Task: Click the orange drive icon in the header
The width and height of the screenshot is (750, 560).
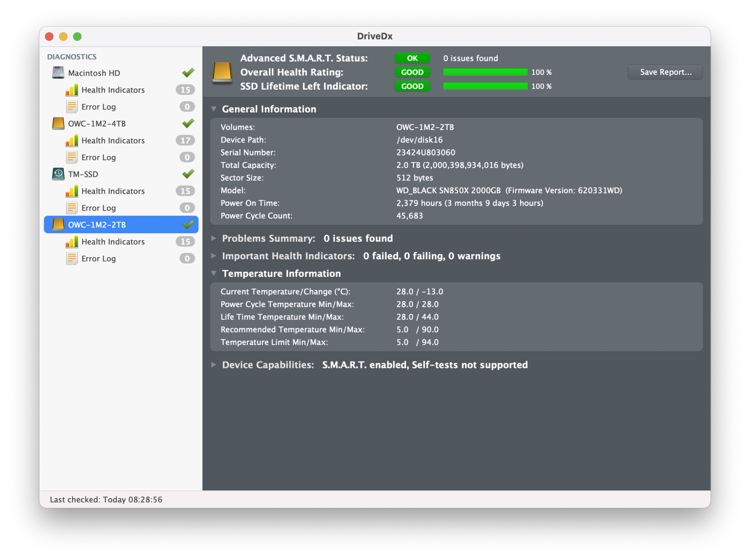Action: coord(223,72)
